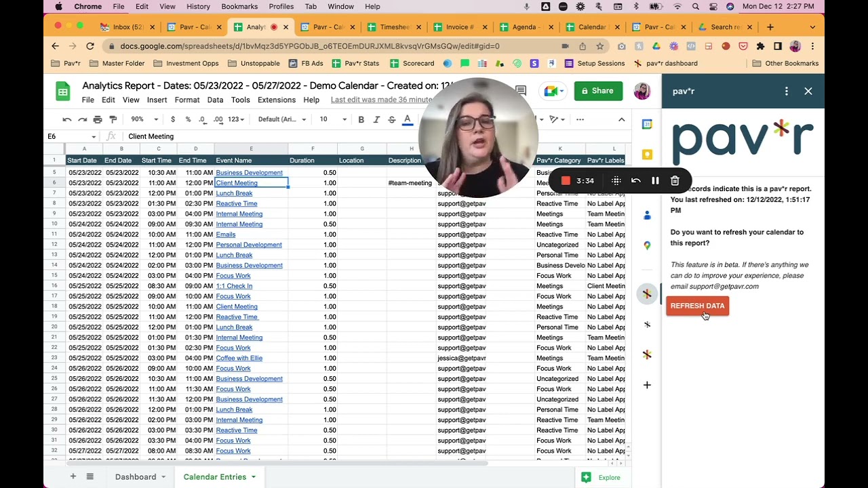Click the Explore button
The image size is (868, 488).
tap(601, 477)
